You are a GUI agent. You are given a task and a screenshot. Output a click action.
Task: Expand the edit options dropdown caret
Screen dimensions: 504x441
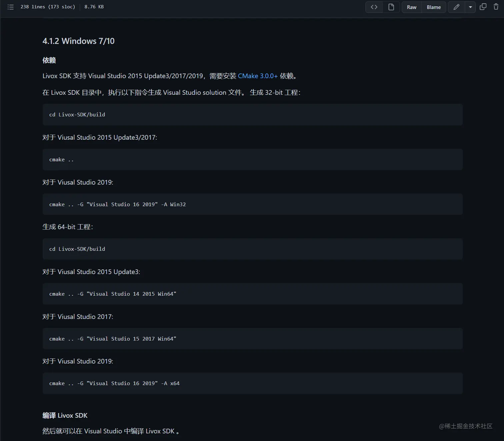pyautogui.click(x=470, y=7)
